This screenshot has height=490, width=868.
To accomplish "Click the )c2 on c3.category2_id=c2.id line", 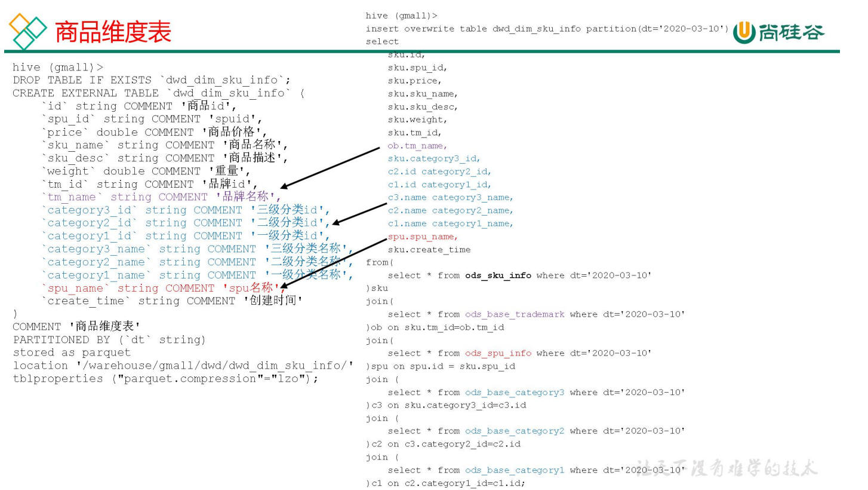I will point(444,444).
